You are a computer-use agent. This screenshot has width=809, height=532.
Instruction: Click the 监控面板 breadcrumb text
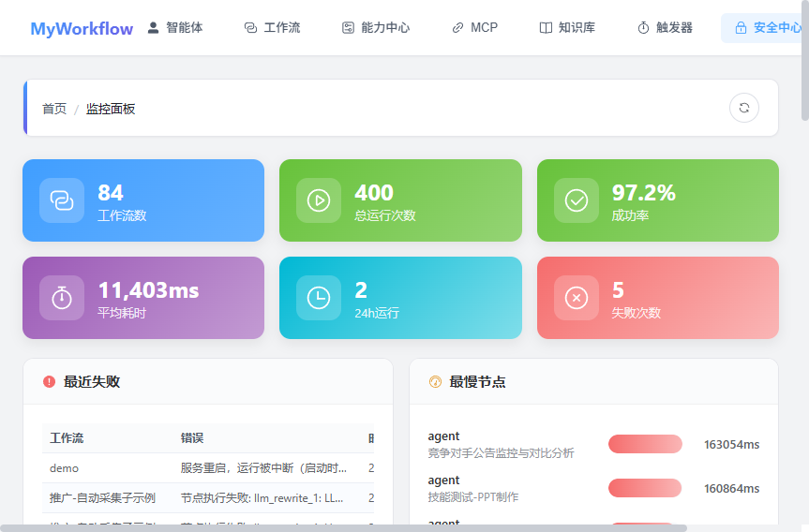coord(111,109)
